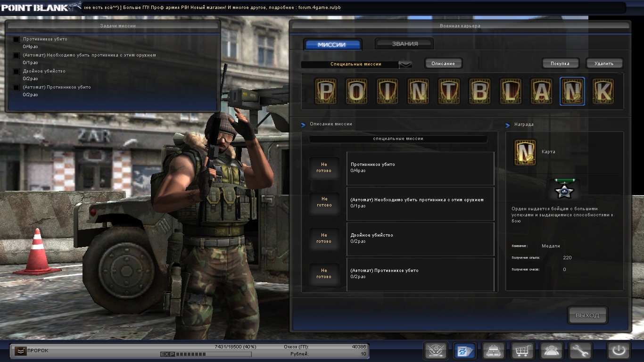The image size is (644, 362).
Task: Click the rank badge next to ПРОРОК
Action: pos(20,350)
